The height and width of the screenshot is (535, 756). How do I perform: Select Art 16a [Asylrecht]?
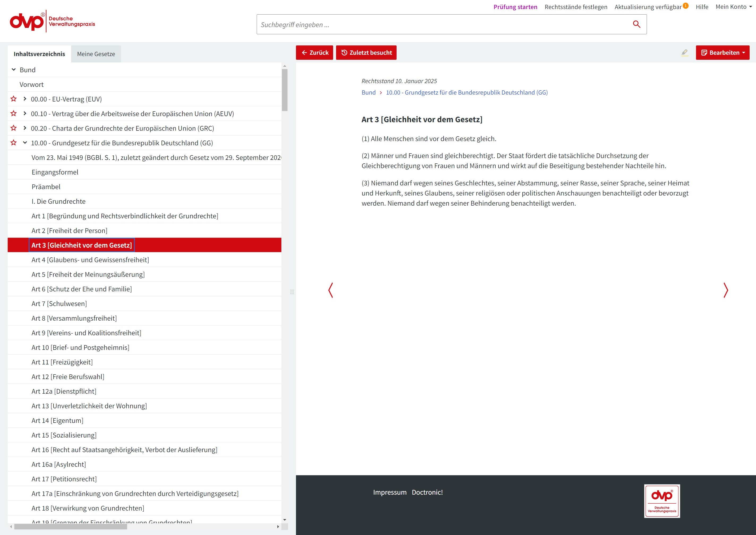[59, 464]
